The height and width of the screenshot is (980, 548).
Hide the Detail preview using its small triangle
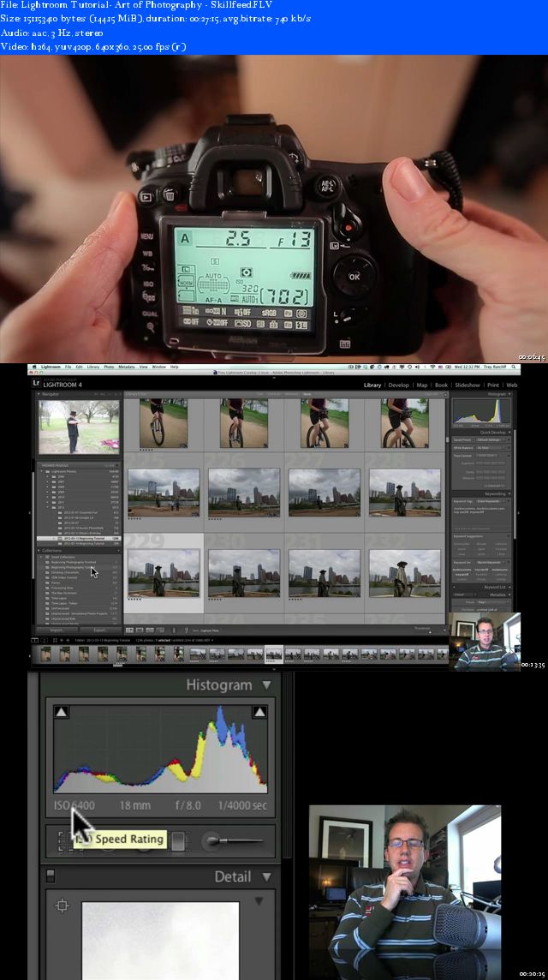pyautogui.click(x=259, y=901)
